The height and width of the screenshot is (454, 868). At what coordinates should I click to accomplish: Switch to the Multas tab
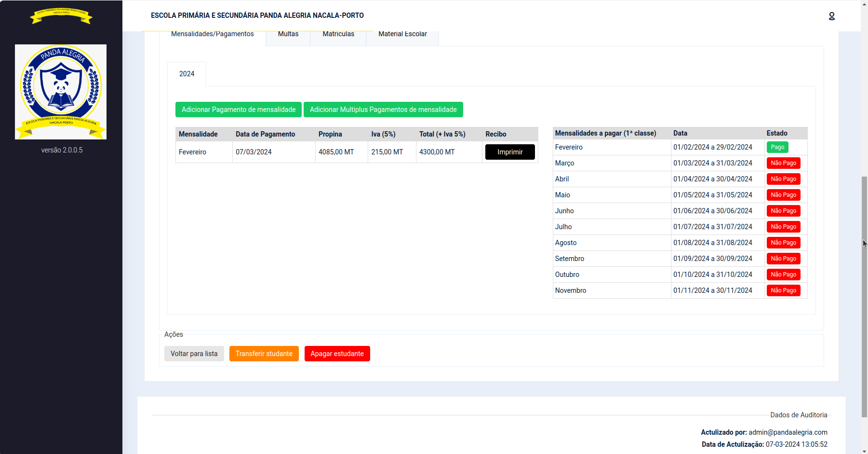click(288, 35)
